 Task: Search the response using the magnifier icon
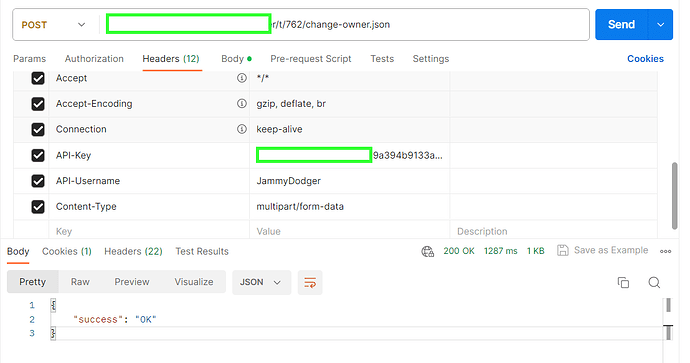(654, 282)
